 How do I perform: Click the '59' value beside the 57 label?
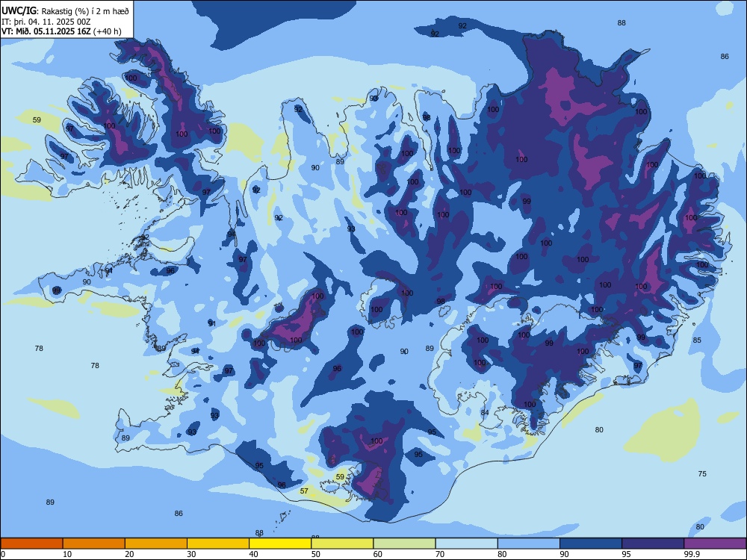(340, 476)
